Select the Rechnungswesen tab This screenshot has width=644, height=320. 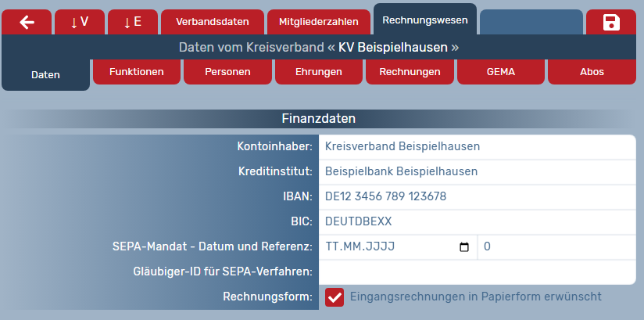[425, 19]
